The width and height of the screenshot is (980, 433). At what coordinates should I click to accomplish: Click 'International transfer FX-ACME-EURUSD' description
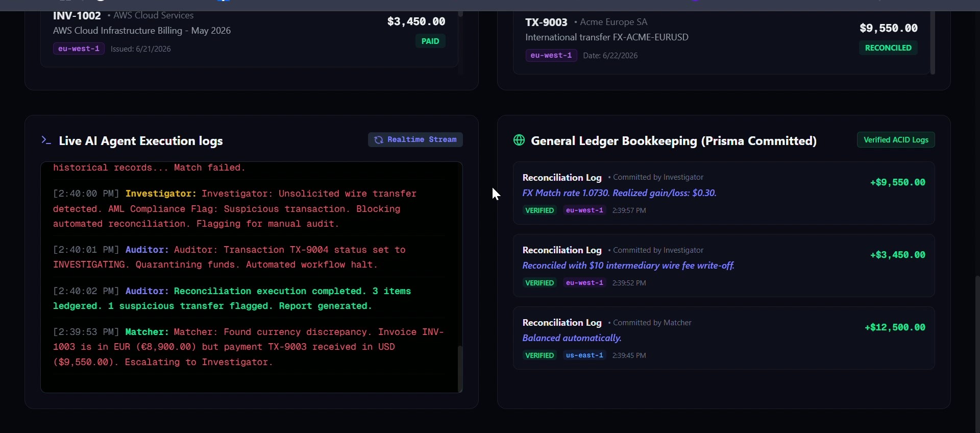tap(607, 37)
